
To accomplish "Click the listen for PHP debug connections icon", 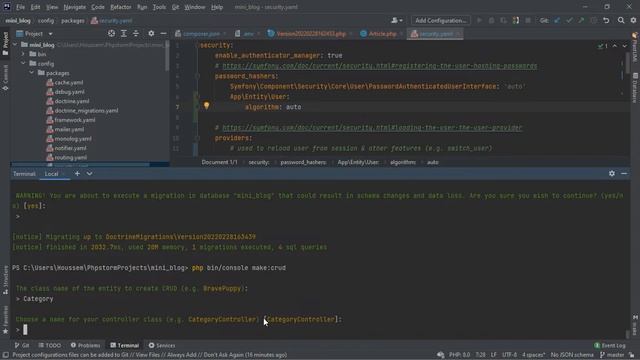I will pos(516,20).
